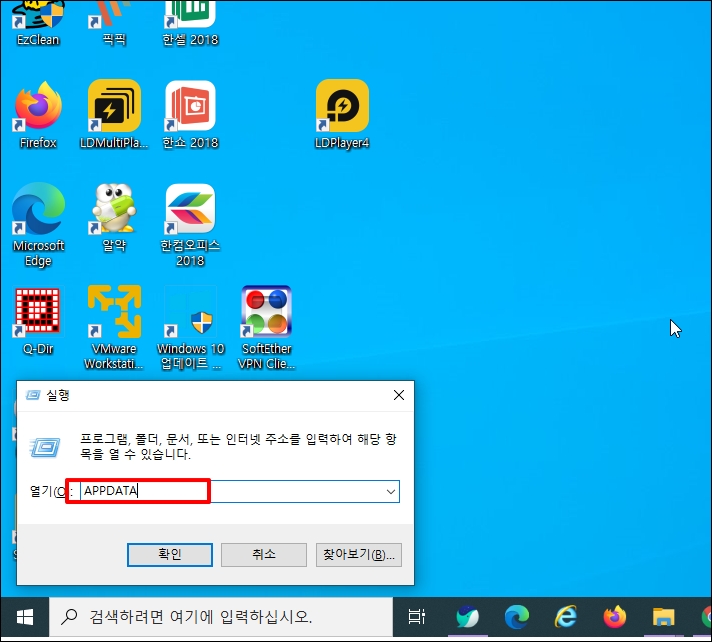The image size is (712, 642).
Task: Click the VMware Workstation desktop icon
Action: [114, 327]
